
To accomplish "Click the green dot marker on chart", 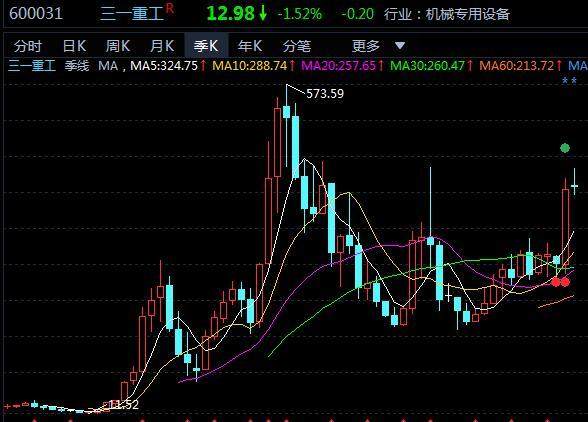I will (565, 148).
